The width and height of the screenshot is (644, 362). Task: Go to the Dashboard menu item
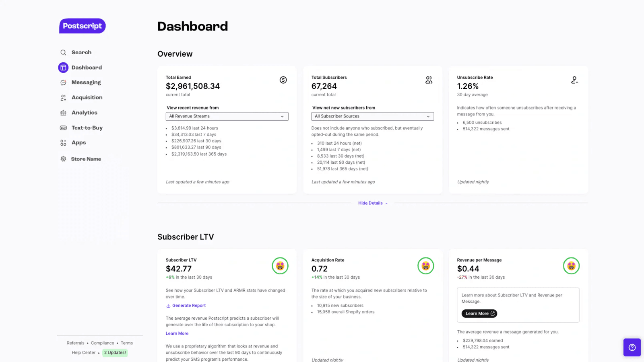click(x=87, y=68)
